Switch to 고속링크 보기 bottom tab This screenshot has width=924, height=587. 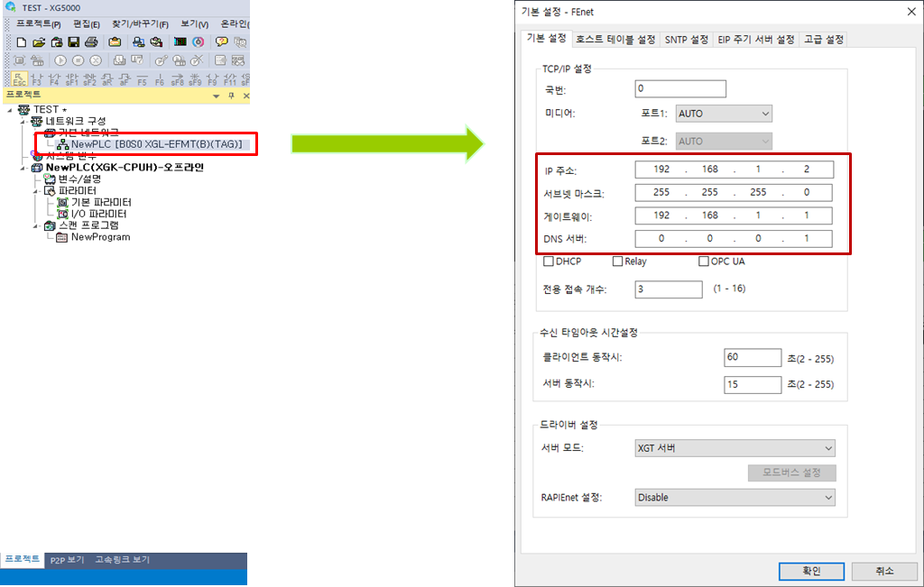tap(123, 560)
